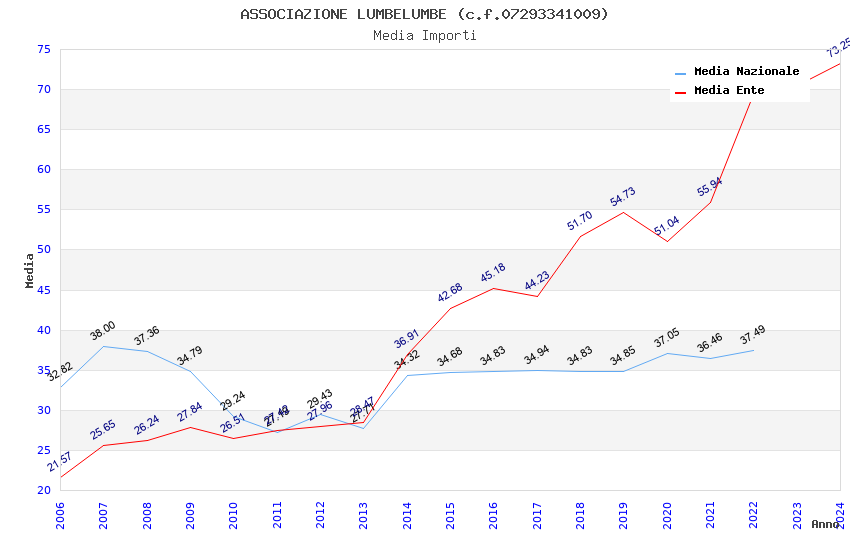Click the data label 38.00
This screenshot has height=550, width=850.
click(x=103, y=331)
